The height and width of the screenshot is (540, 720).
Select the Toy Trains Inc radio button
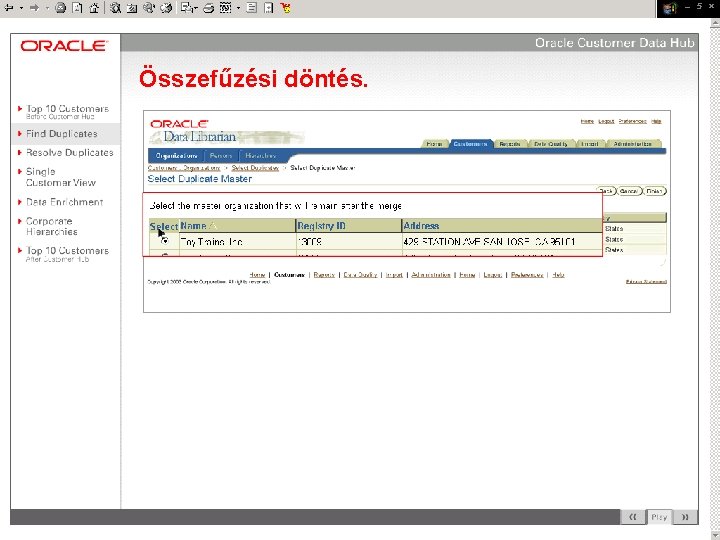click(x=165, y=241)
